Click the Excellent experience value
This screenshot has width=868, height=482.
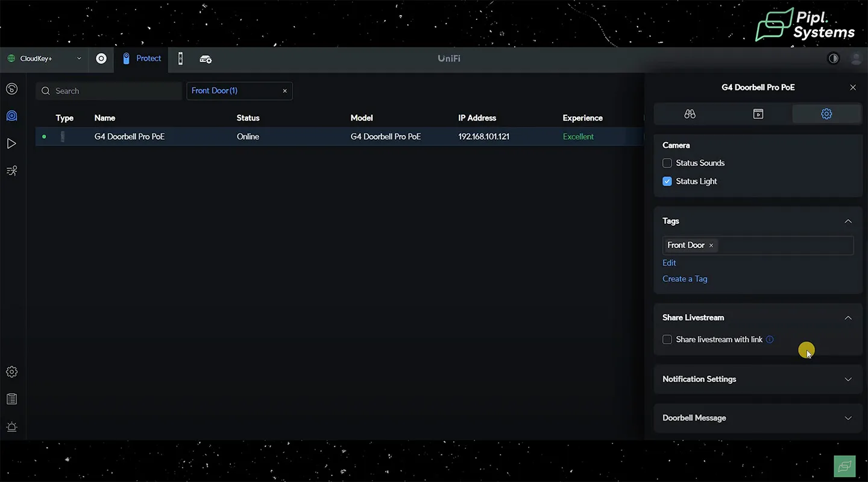click(x=578, y=137)
